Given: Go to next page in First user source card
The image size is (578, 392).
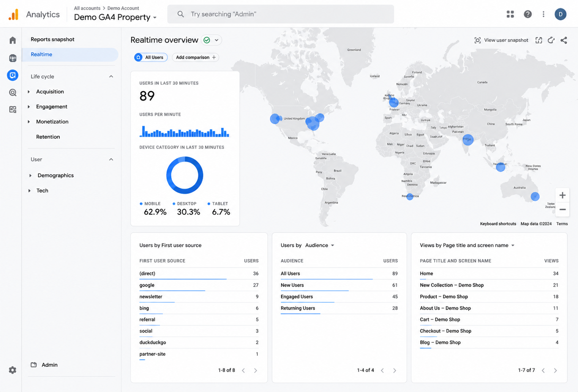Looking at the screenshot, I should 256,370.
